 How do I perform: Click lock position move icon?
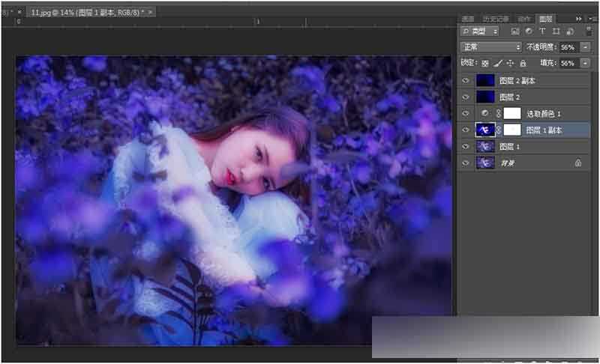click(510, 64)
